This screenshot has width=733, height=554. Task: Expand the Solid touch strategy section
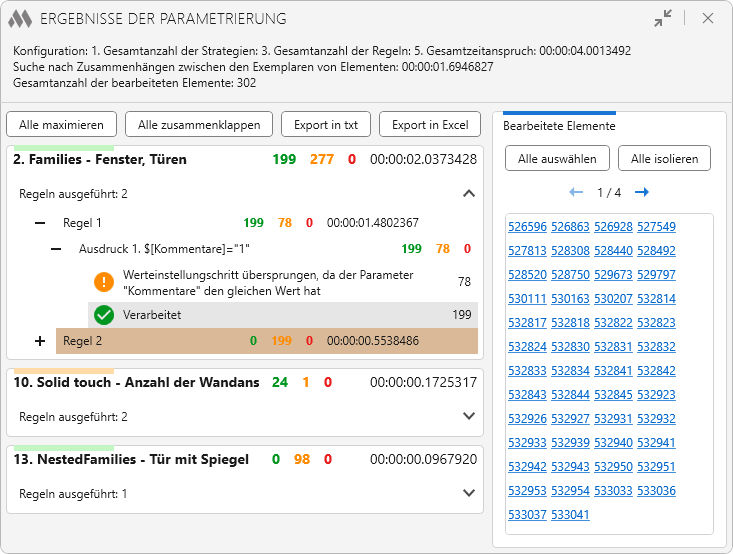469,416
